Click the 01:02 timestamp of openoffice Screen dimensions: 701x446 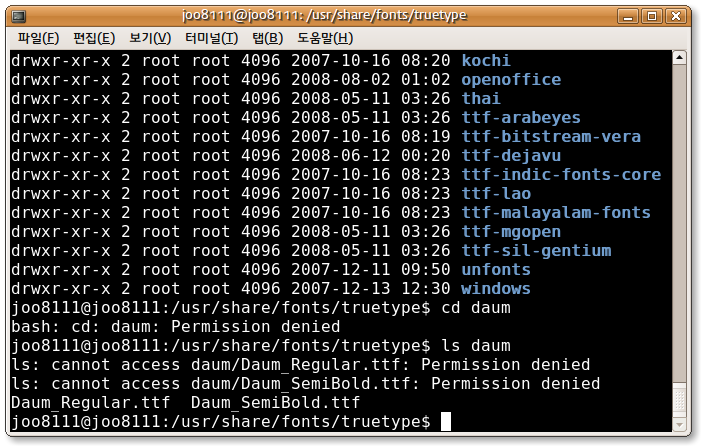point(426,80)
